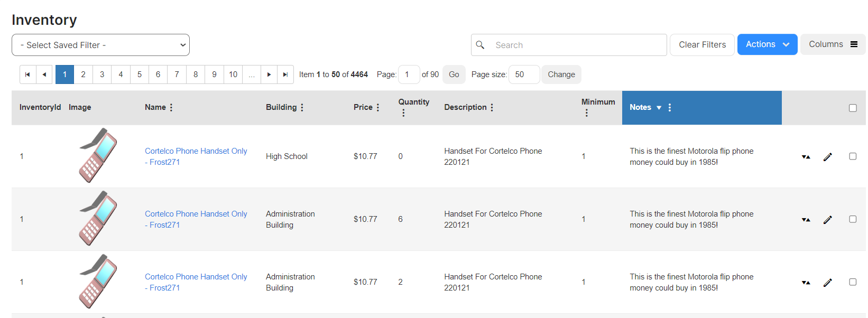868x318 pixels.
Task: Go to page 9
Action: pos(214,74)
